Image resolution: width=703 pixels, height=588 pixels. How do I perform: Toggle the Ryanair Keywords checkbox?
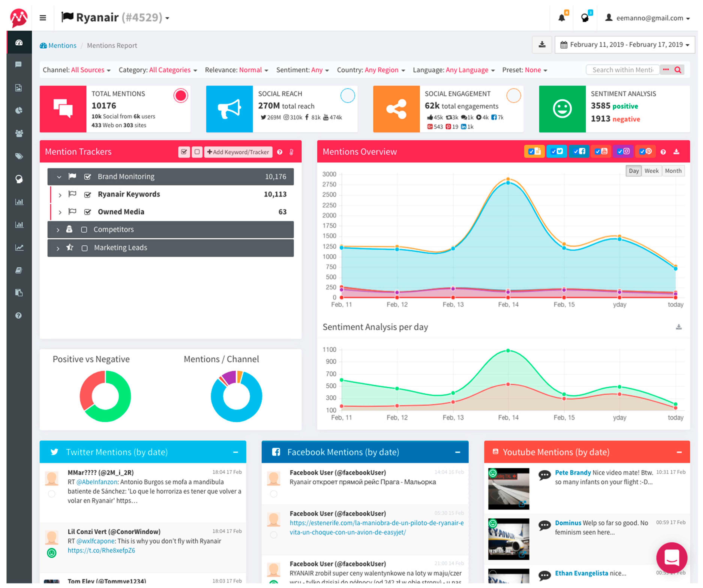pyautogui.click(x=88, y=195)
